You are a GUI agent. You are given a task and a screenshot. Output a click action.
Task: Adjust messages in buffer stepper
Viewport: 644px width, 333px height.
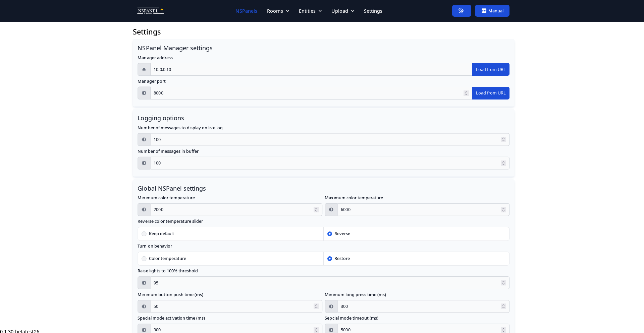tap(503, 163)
